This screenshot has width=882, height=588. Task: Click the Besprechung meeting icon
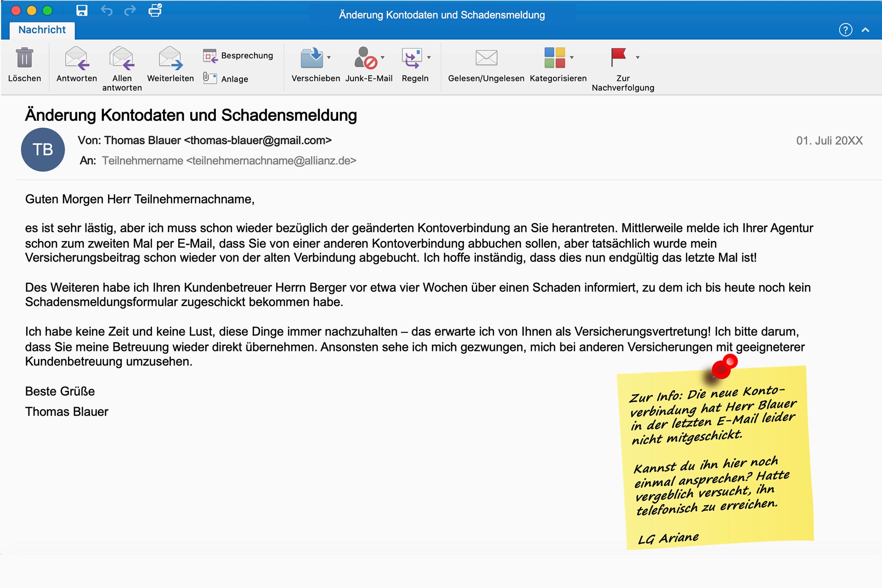(x=210, y=56)
